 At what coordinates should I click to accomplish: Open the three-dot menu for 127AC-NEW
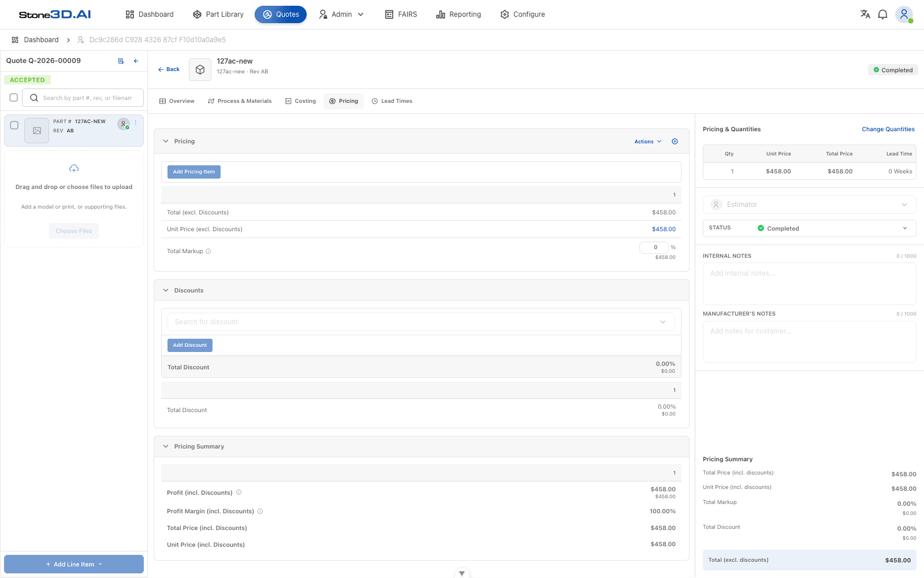click(x=136, y=123)
